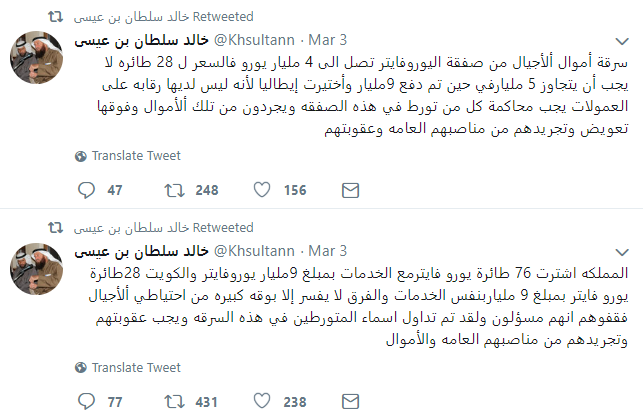Click globe icon beside Translate Tweet

[80, 156]
